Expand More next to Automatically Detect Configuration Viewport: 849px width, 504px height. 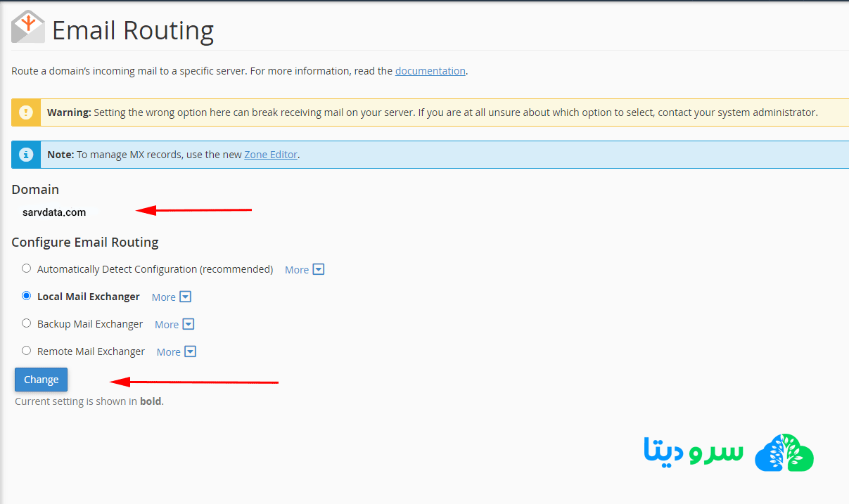[x=305, y=269]
